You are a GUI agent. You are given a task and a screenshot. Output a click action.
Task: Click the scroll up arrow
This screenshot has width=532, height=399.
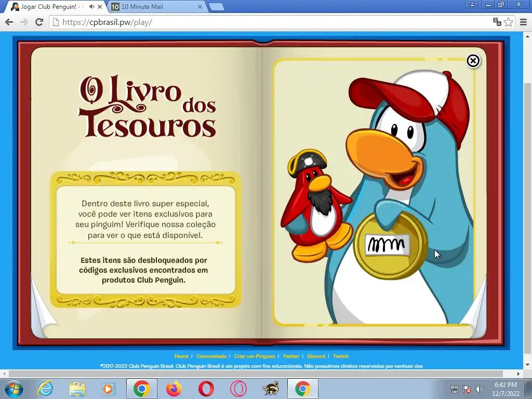[x=528, y=36]
